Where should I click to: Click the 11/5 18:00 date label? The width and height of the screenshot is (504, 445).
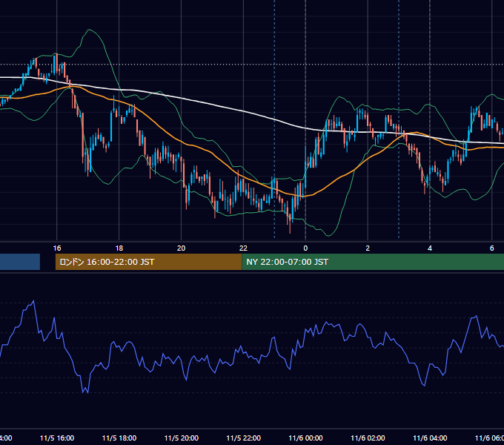coord(119,438)
